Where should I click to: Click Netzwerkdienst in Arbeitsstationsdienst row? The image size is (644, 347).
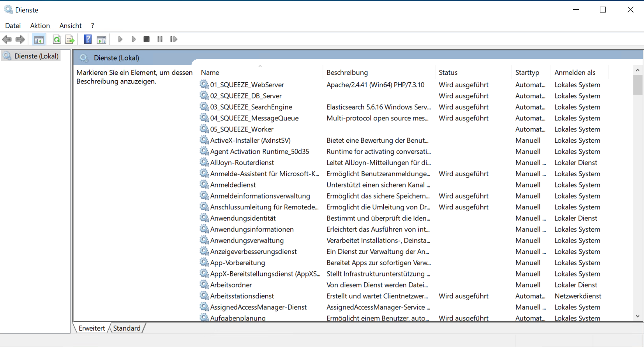coord(578,296)
